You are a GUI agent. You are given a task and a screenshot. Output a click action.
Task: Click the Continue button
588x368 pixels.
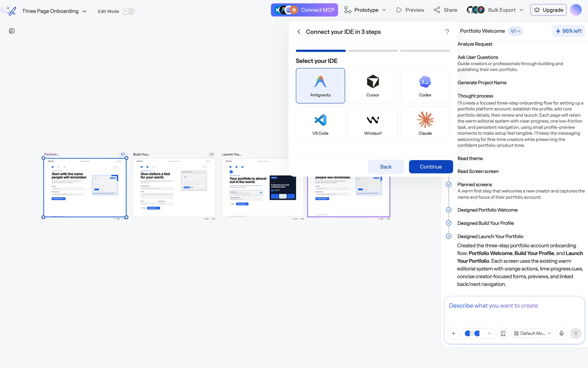pos(431,167)
